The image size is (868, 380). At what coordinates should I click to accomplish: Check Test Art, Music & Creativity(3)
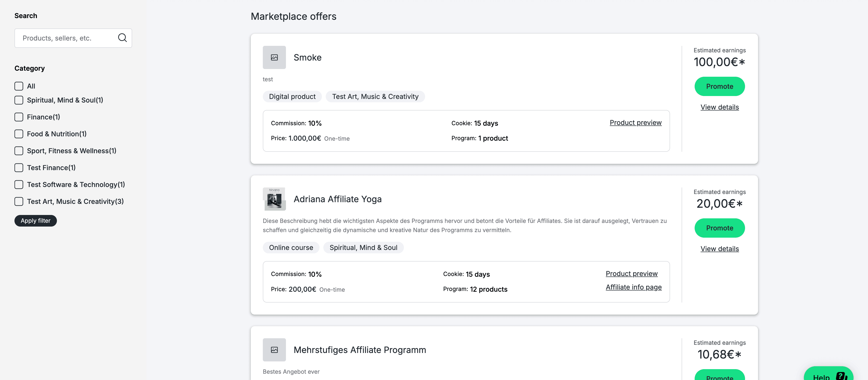click(x=19, y=201)
